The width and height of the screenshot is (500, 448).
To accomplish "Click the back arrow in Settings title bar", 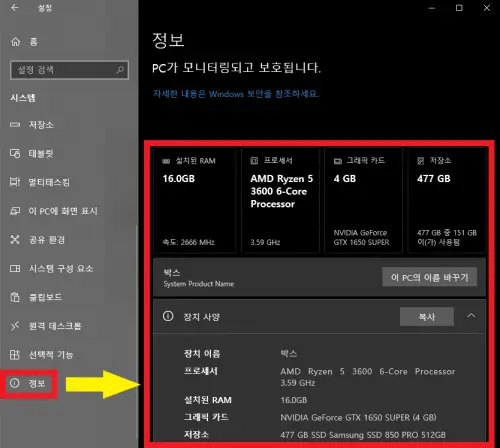I will point(15,8).
